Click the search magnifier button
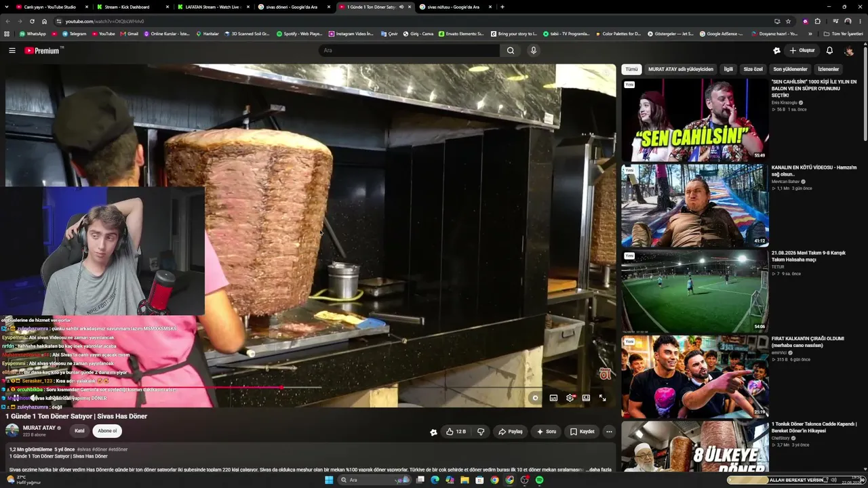 511,50
